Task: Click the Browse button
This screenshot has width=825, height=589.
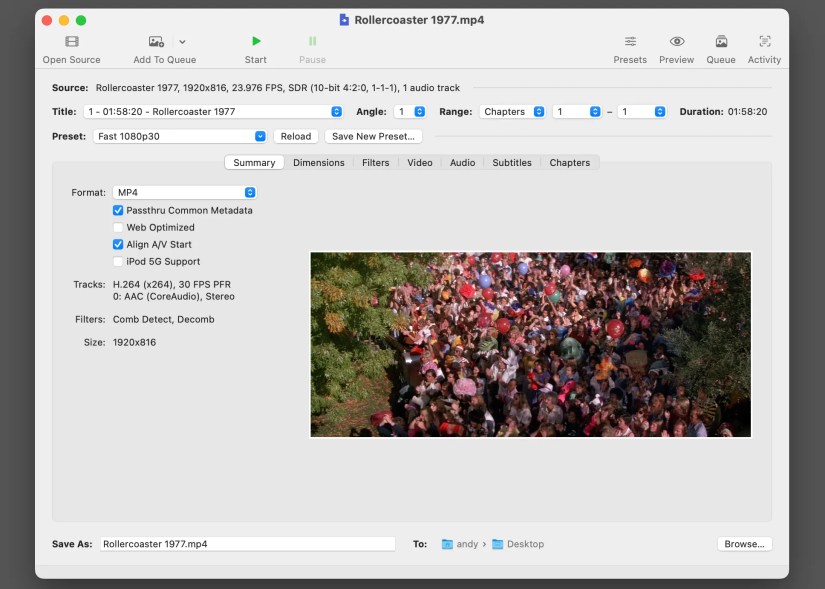Action: coord(744,544)
